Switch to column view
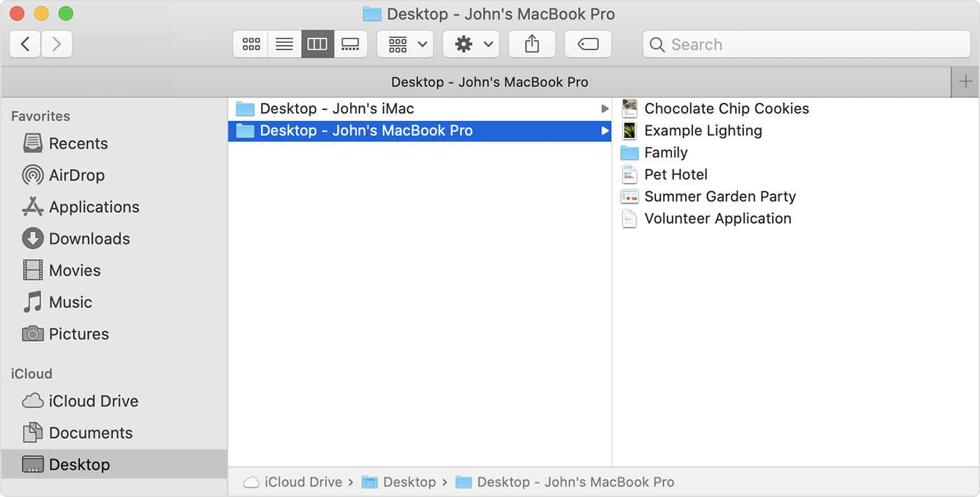 (318, 44)
